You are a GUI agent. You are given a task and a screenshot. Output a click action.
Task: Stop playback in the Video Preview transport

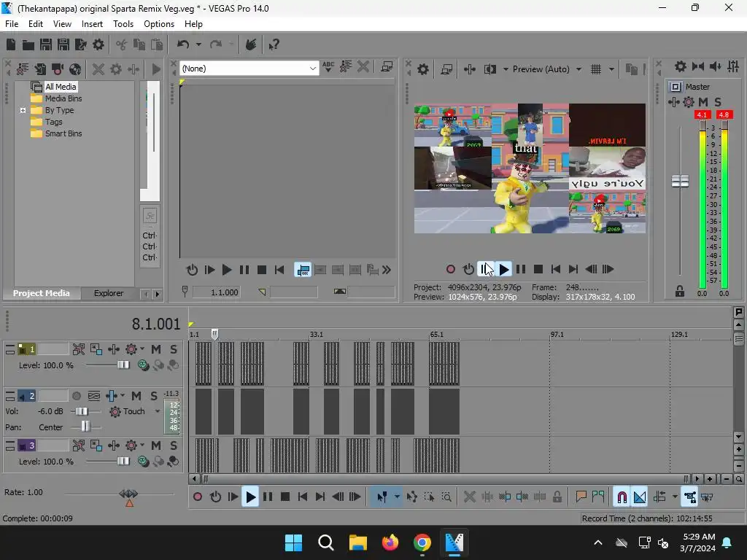538,270
